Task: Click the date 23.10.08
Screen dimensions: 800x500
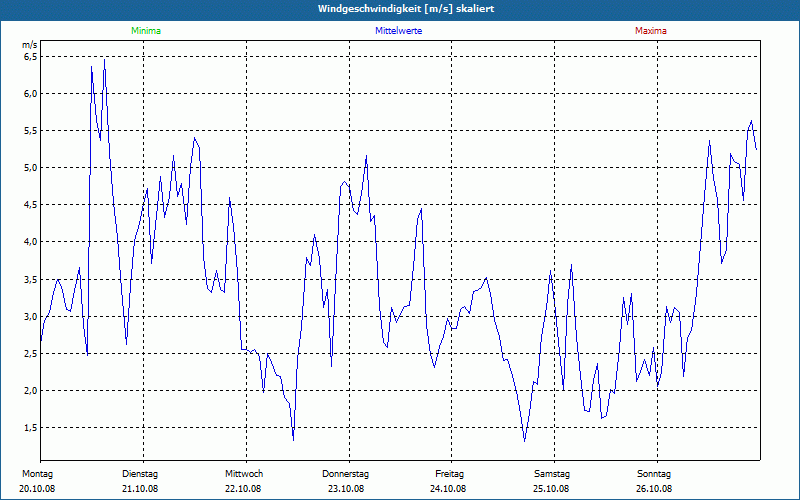Action: [x=346, y=489]
